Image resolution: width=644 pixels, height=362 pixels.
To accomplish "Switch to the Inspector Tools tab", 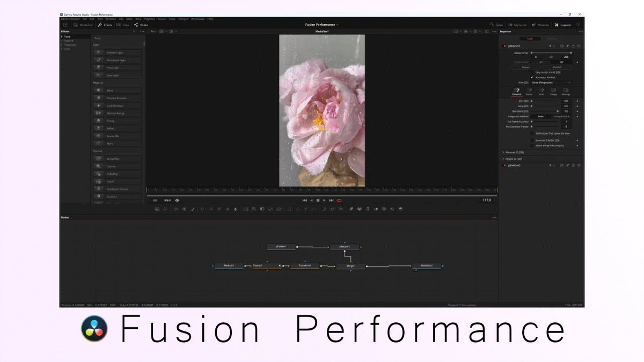I will coord(529,39).
